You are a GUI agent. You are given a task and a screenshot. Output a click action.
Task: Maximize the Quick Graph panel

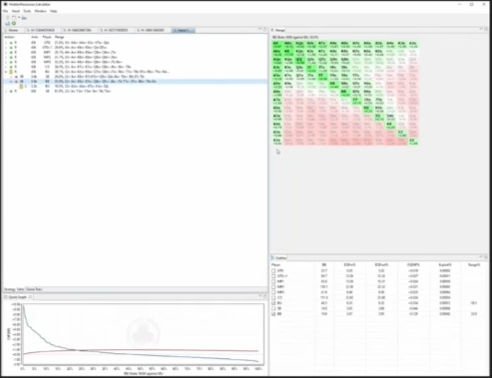tap(265, 296)
